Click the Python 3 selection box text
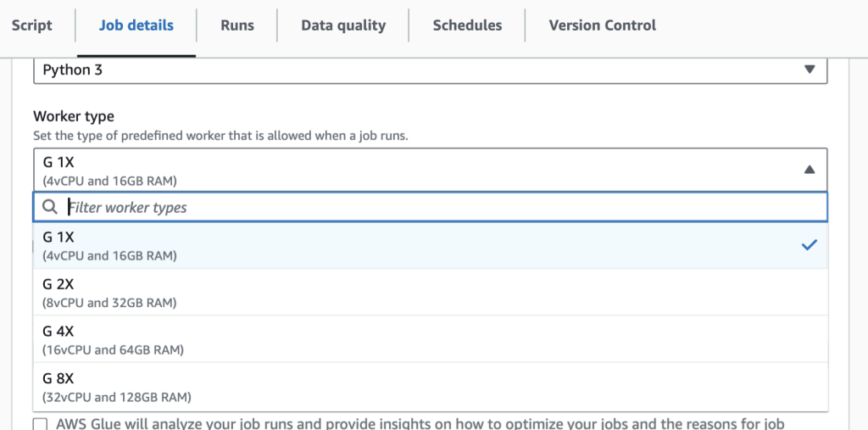The image size is (868, 430). [x=73, y=70]
